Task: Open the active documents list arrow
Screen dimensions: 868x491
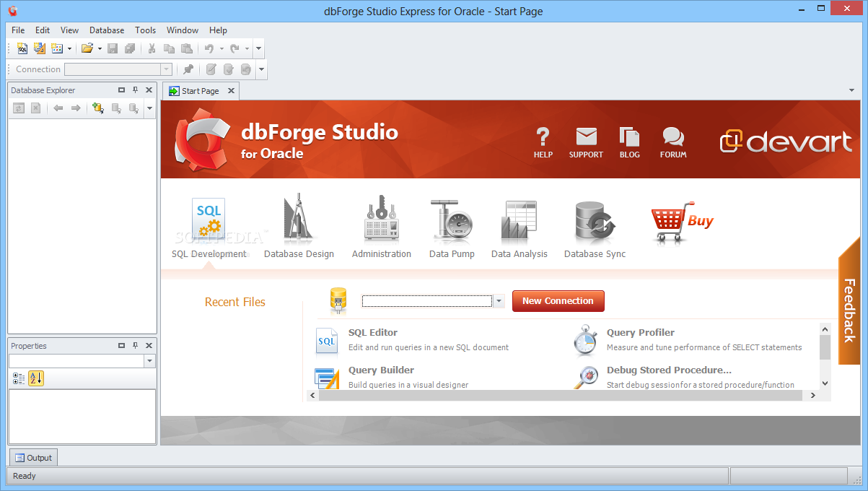Action: point(852,91)
